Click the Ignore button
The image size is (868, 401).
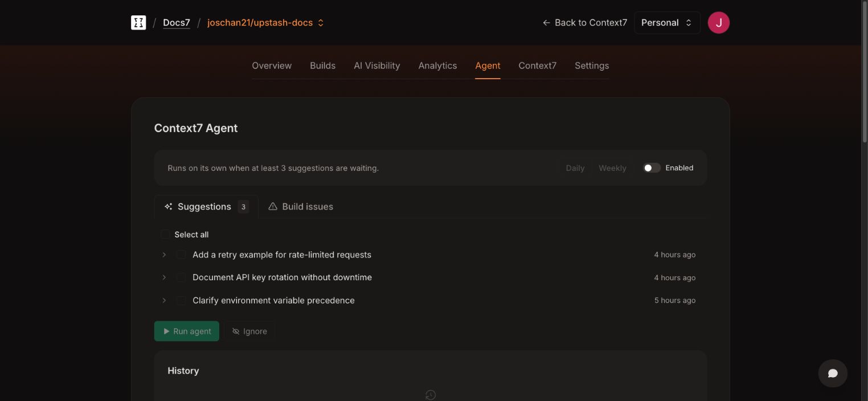coord(249,332)
